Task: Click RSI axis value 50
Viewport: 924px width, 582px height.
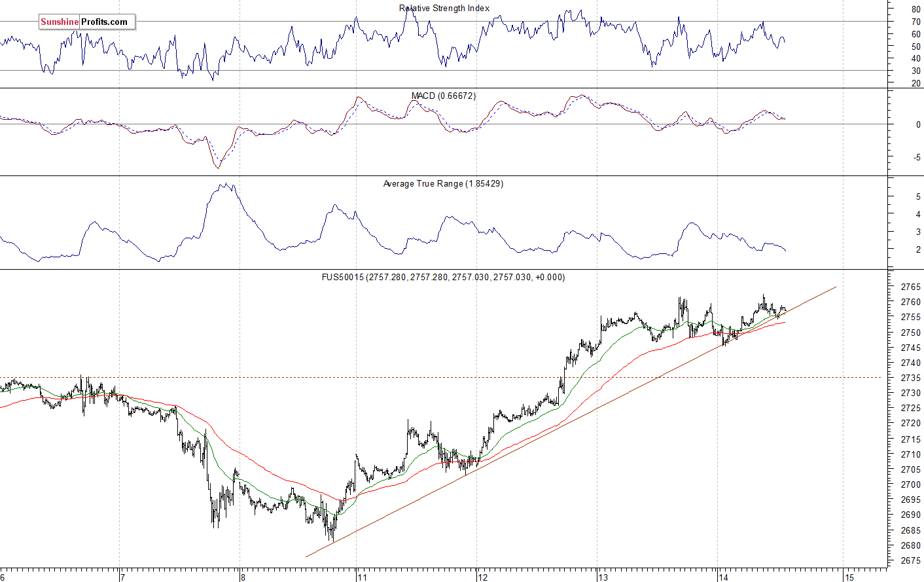Action: pyautogui.click(x=915, y=46)
